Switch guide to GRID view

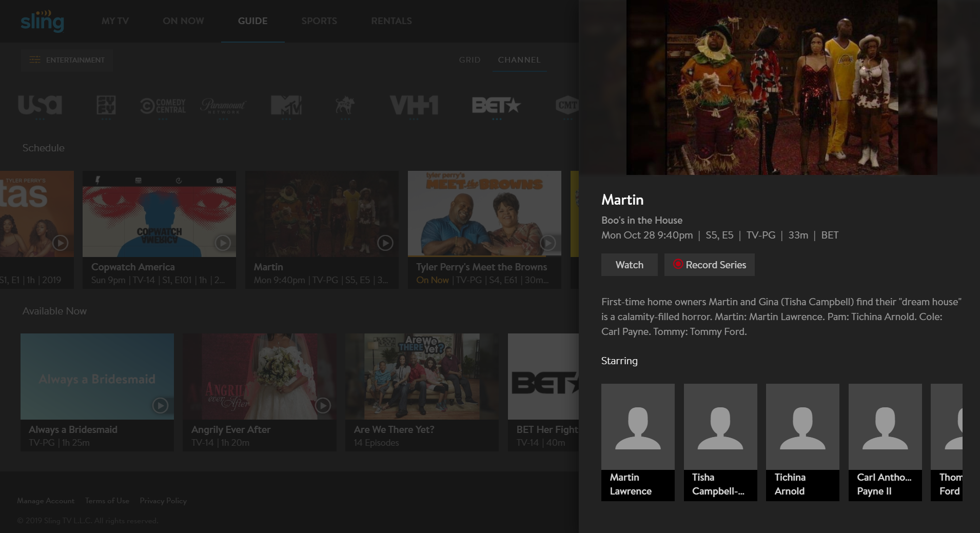click(x=469, y=60)
